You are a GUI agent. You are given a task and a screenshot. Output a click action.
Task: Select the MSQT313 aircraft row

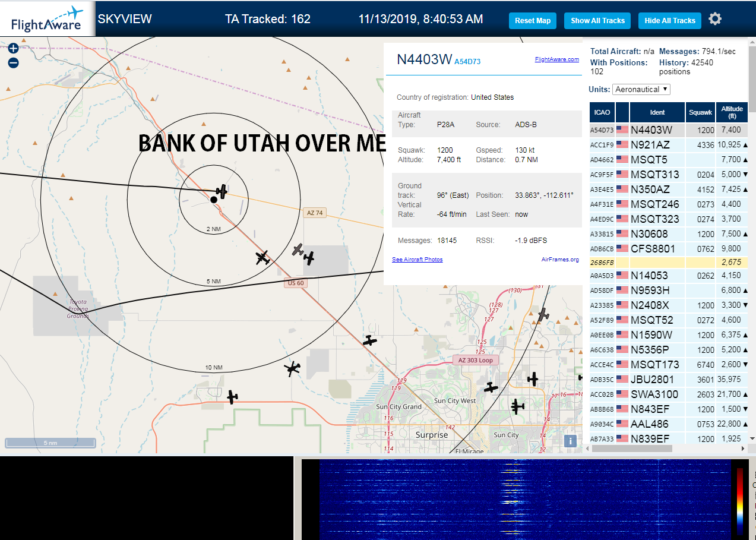click(669, 175)
